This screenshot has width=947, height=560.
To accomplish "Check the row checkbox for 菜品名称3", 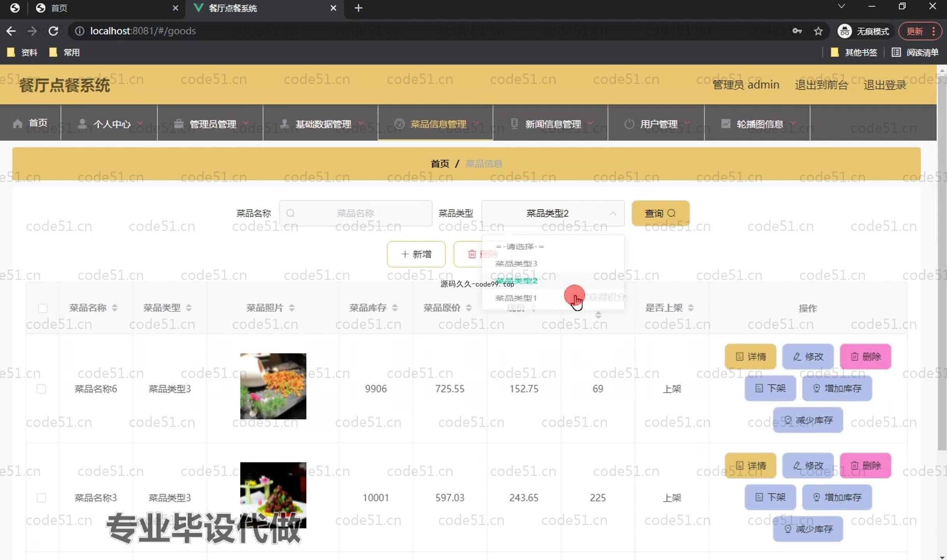I will pyautogui.click(x=41, y=498).
